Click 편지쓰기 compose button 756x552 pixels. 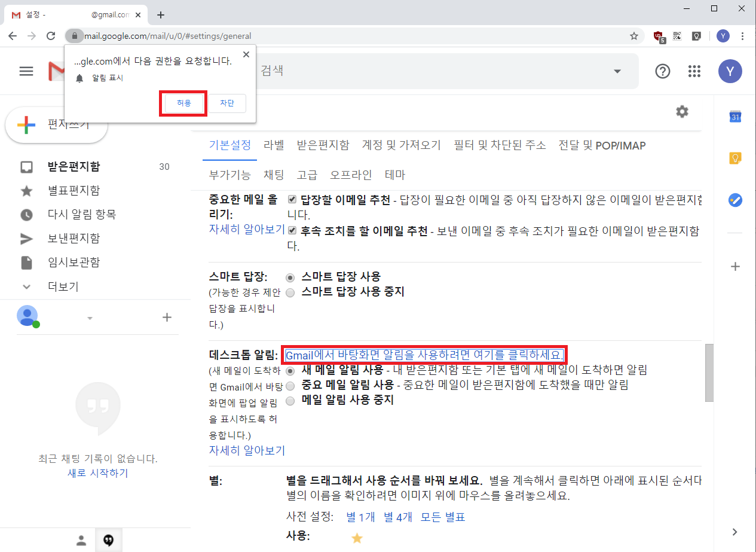click(x=56, y=125)
